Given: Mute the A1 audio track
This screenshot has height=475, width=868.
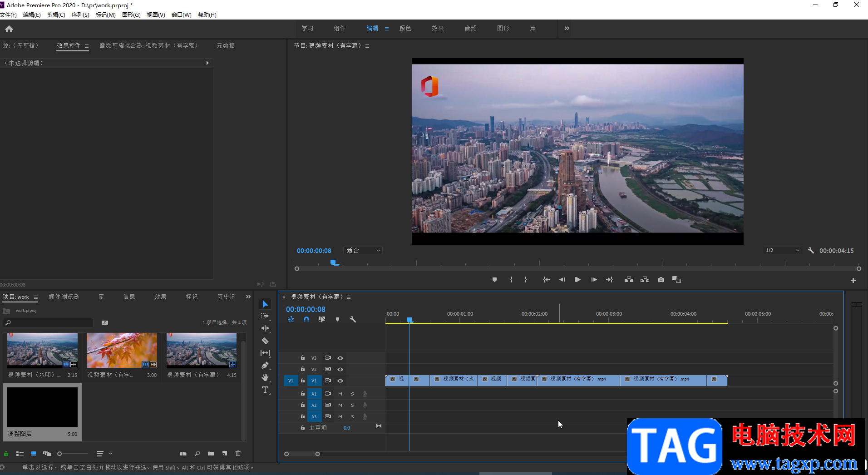Looking at the screenshot, I should [340, 394].
